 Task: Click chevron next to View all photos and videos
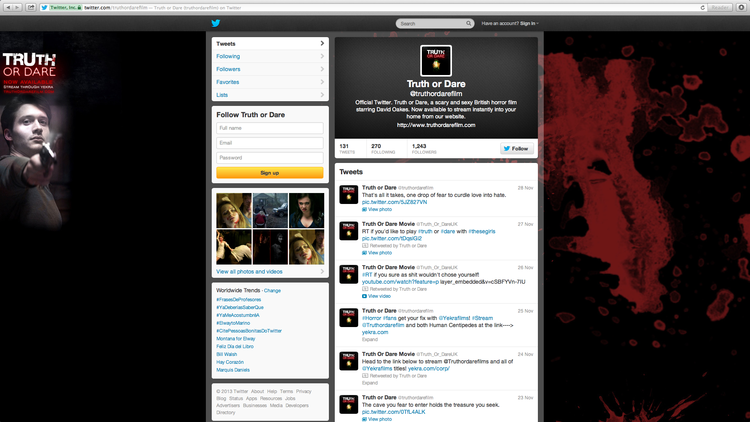click(322, 271)
